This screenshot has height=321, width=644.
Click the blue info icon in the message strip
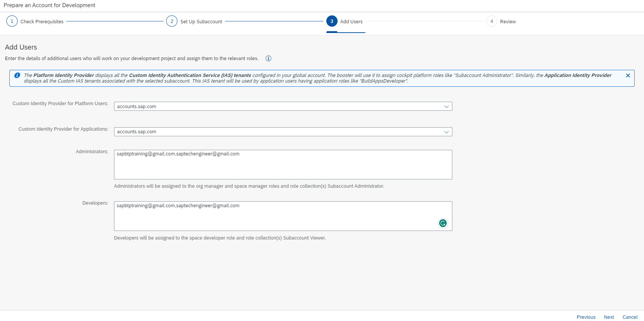pyautogui.click(x=17, y=75)
